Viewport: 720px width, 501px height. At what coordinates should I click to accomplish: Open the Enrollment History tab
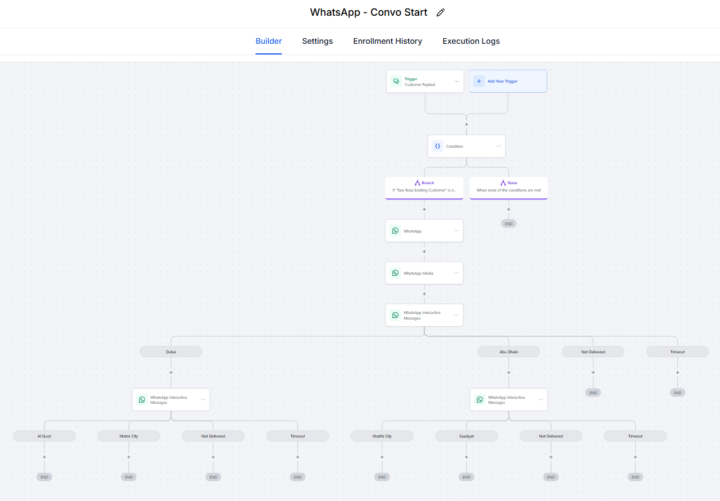tap(387, 41)
